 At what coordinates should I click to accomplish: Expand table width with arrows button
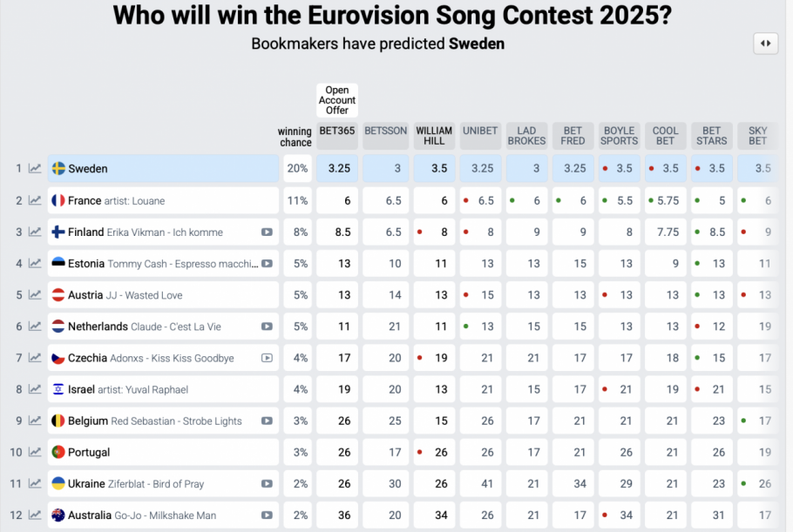point(766,44)
